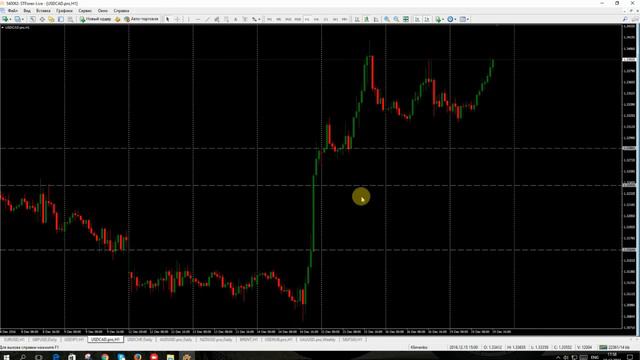Open Chrome from the taskbar
Viewport: 640px width, 360px height.
pyautogui.click(x=105, y=357)
